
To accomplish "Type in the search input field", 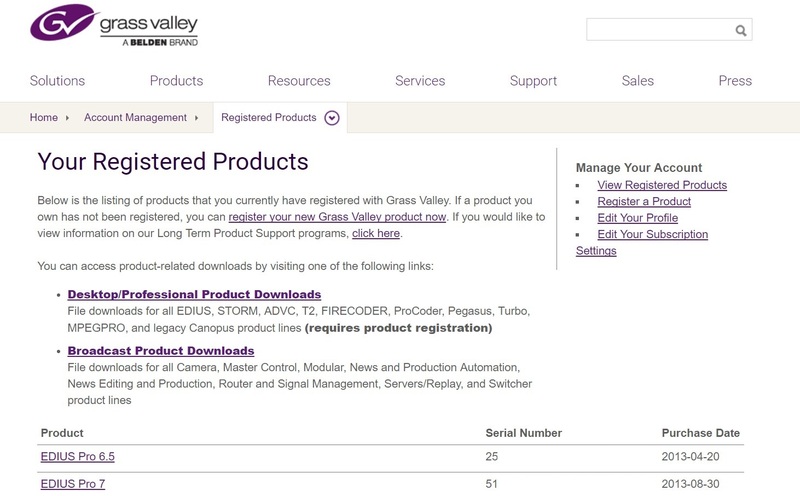I will point(660,30).
